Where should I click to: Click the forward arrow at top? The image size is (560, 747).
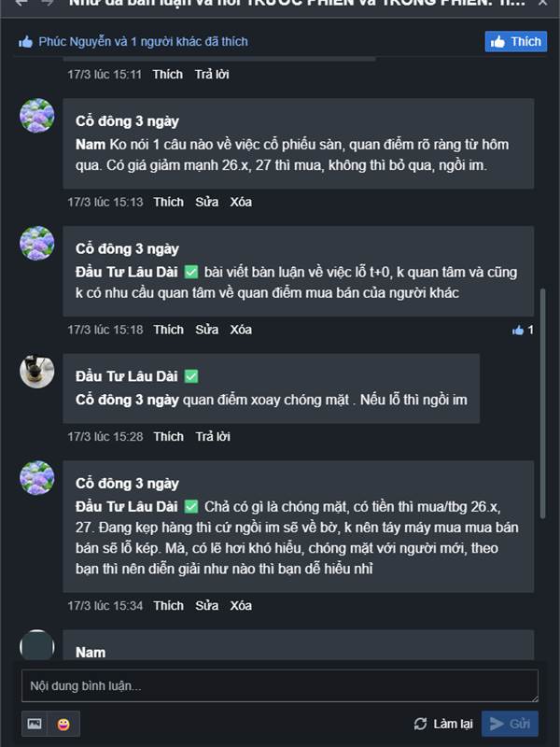click(47, 3)
